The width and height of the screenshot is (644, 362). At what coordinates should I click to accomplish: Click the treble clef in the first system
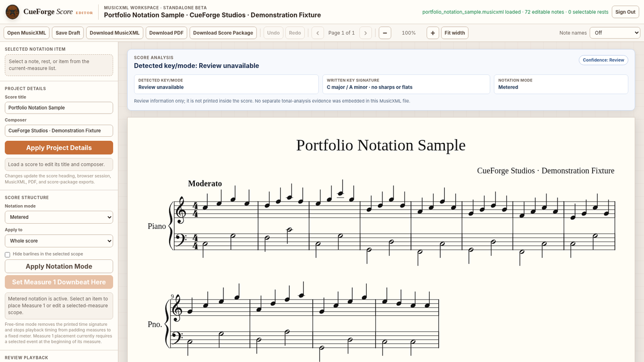click(x=181, y=210)
